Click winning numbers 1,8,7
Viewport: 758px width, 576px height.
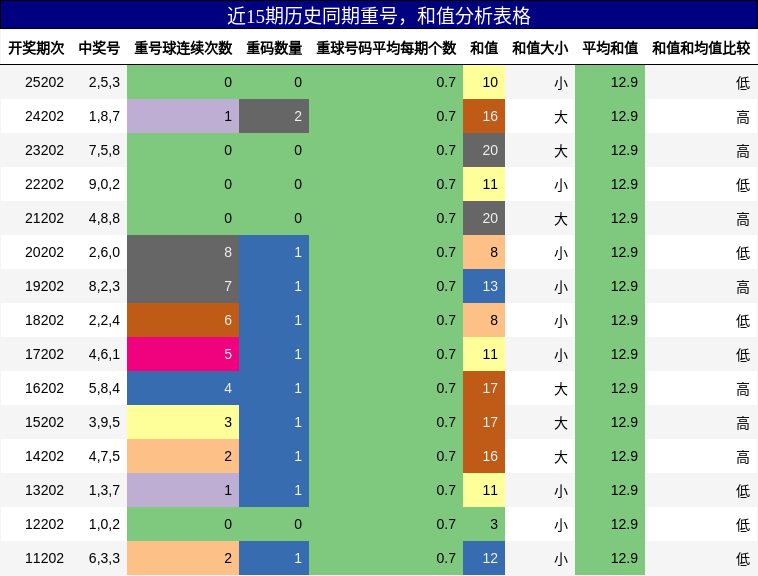click(x=104, y=116)
